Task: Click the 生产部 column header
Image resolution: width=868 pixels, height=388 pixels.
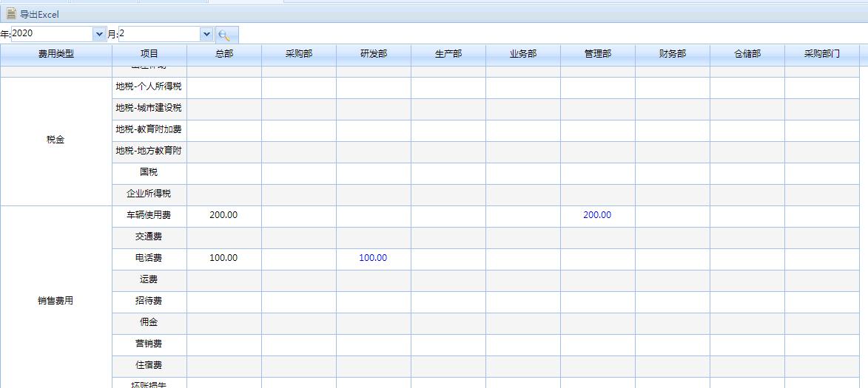Action: 448,54
